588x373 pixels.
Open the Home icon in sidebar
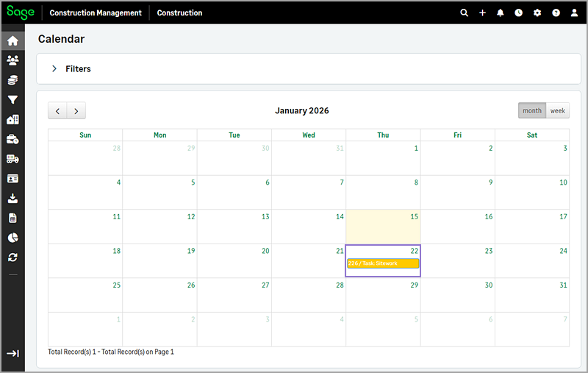click(x=12, y=40)
